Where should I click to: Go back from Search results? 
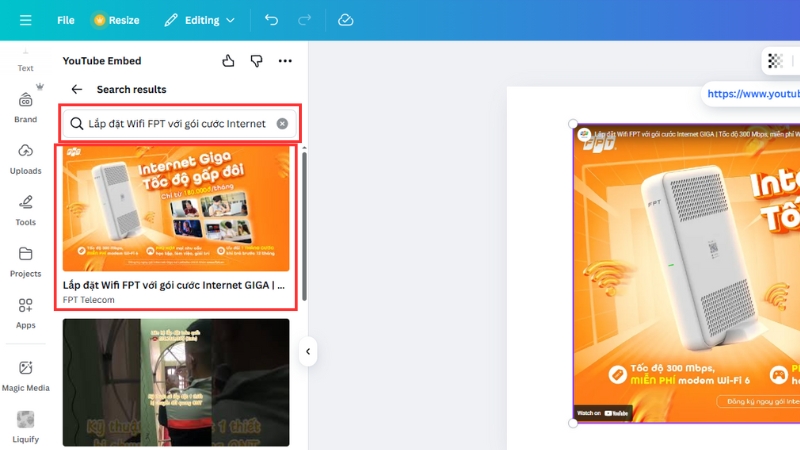coord(76,89)
